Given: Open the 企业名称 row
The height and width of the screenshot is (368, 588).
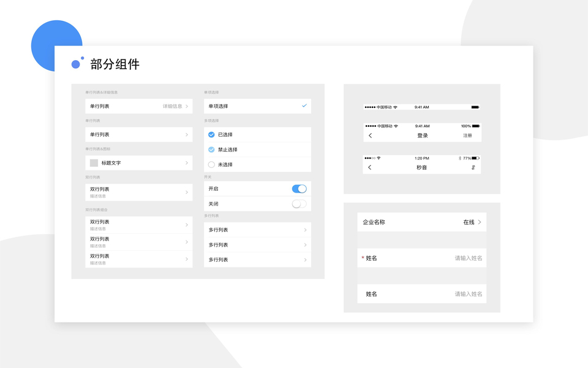Looking at the screenshot, I should [x=422, y=222].
